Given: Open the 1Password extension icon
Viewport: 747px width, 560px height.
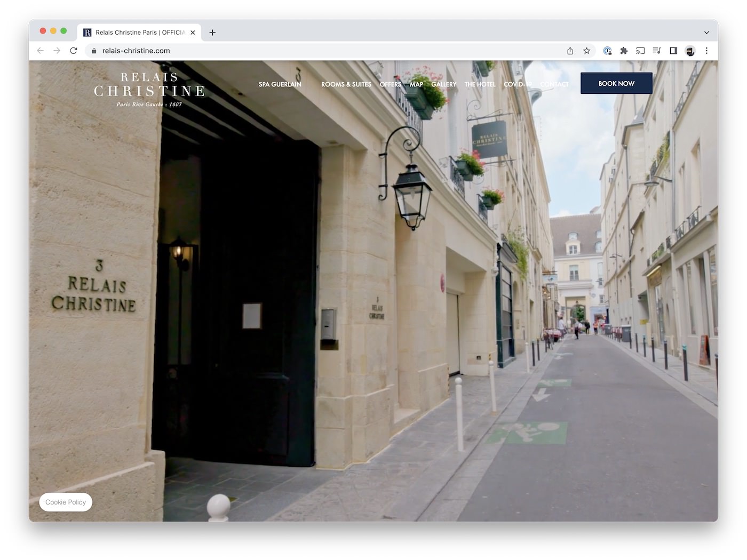Looking at the screenshot, I should (607, 51).
